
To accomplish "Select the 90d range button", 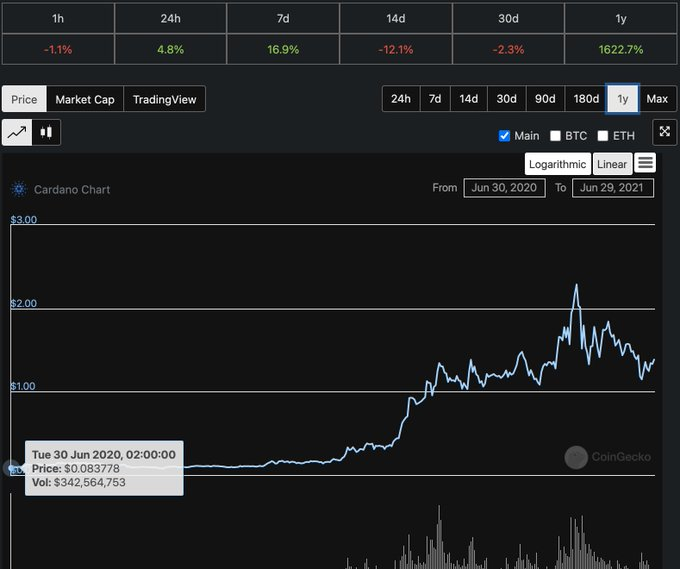I will pyautogui.click(x=545, y=99).
